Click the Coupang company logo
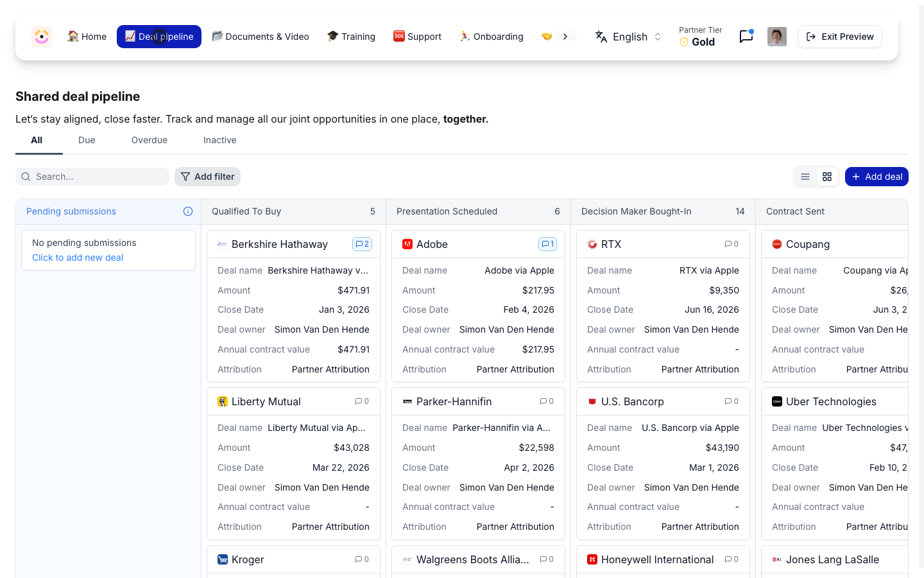This screenshot has width=924, height=578. 777,244
